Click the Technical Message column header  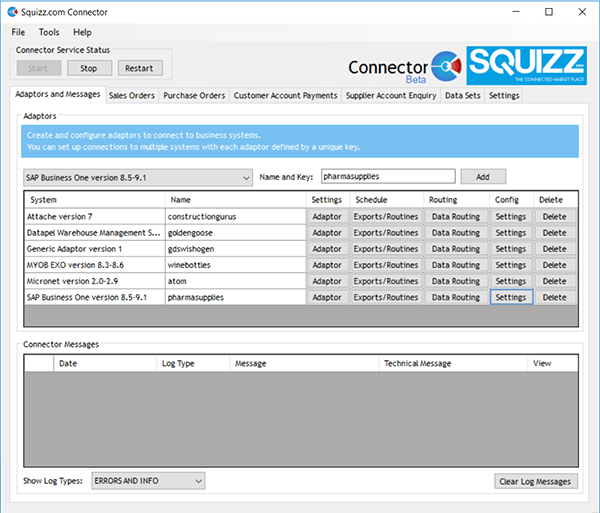453,363
